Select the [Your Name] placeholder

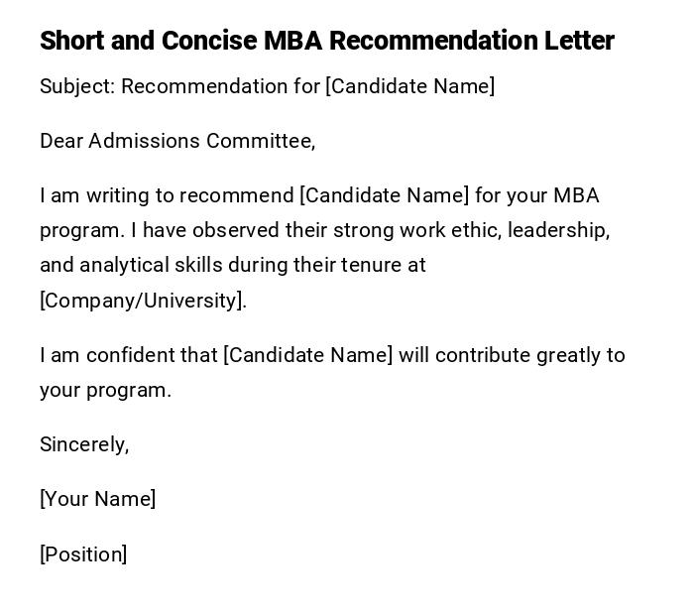pyautogui.click(x=98, y=499)
